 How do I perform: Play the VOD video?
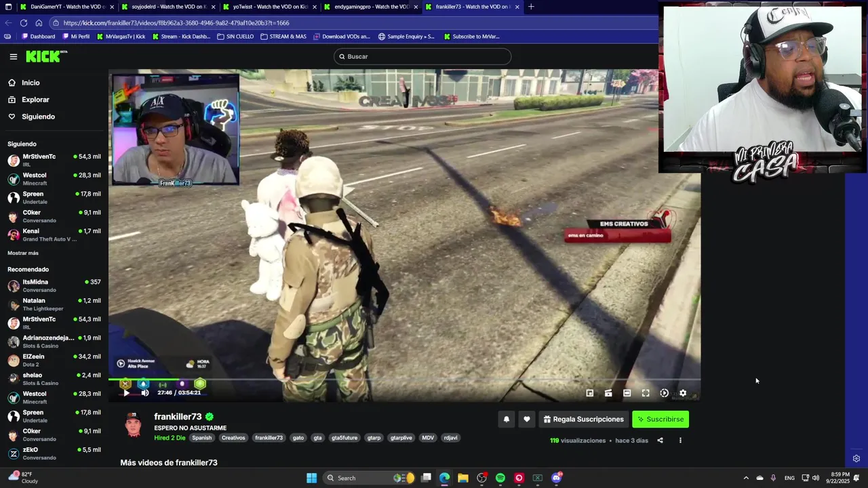[126, 392]
